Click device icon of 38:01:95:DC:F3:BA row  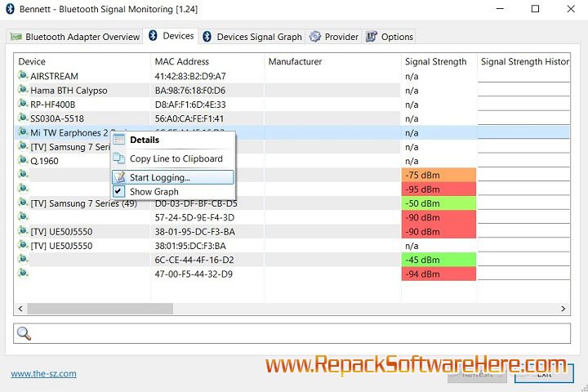click(x=23, y=245)
